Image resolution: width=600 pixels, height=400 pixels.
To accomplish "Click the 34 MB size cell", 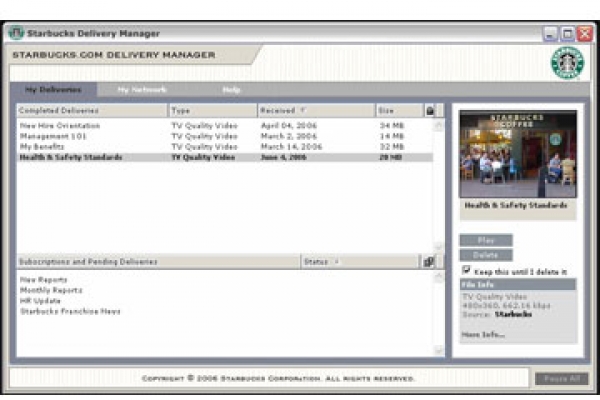I will pos(391,126).
